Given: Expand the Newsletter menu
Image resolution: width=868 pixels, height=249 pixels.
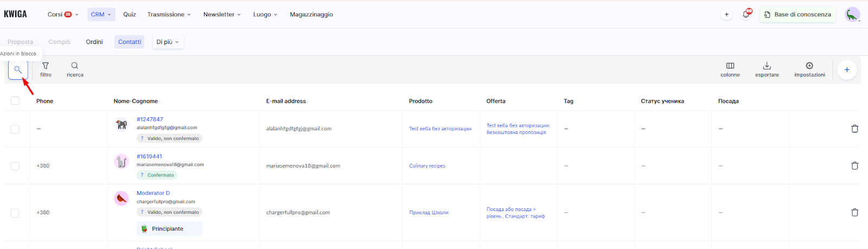Looking at the screenshot, I should coord(222,15).
